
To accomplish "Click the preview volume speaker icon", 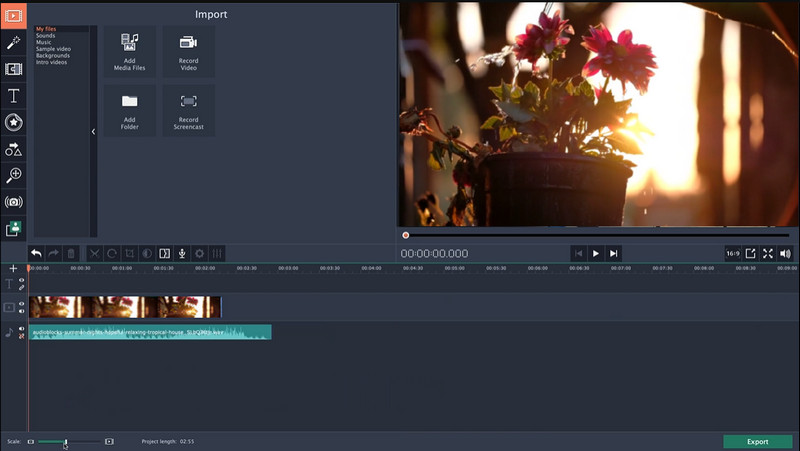I will point(785,253).
